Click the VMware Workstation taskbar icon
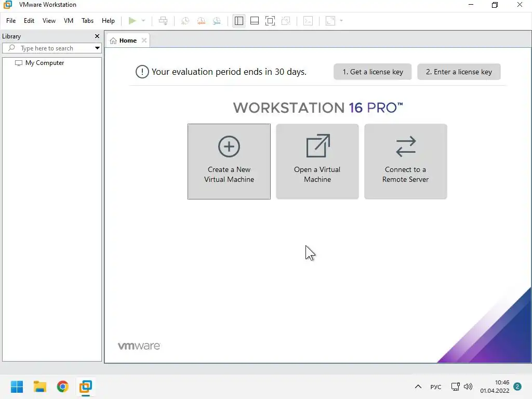 (86, 387)
